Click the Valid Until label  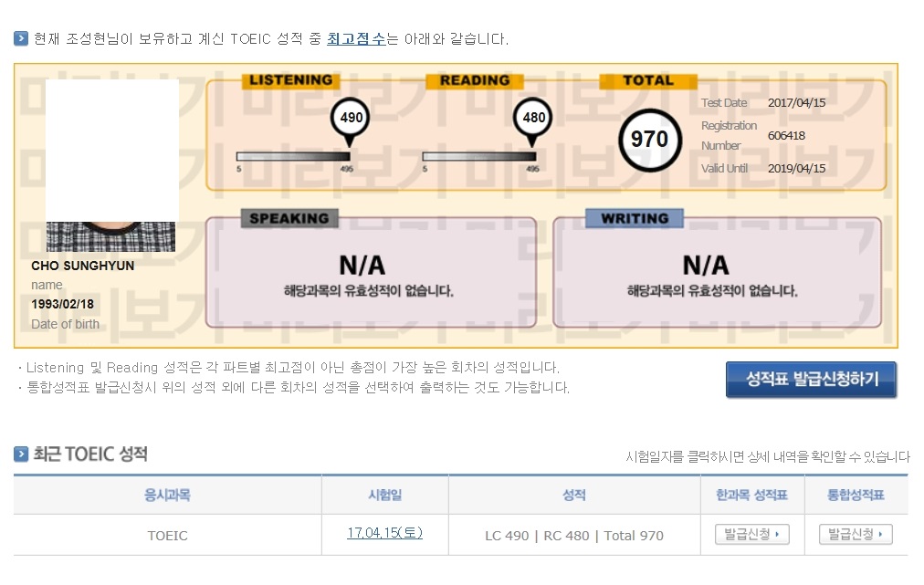724,169
